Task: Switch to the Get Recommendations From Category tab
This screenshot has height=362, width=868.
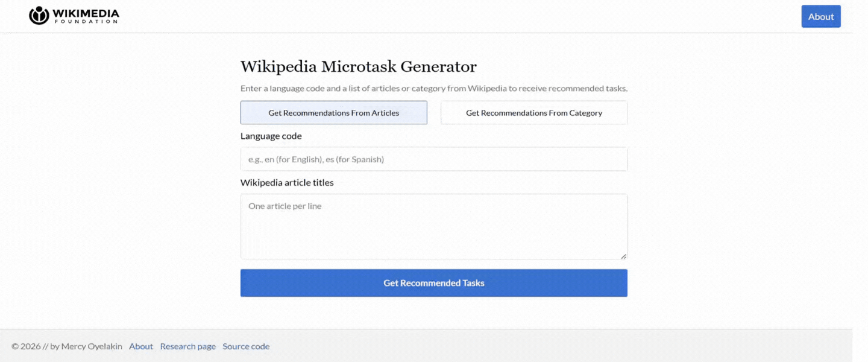Action: pos(533,113)
